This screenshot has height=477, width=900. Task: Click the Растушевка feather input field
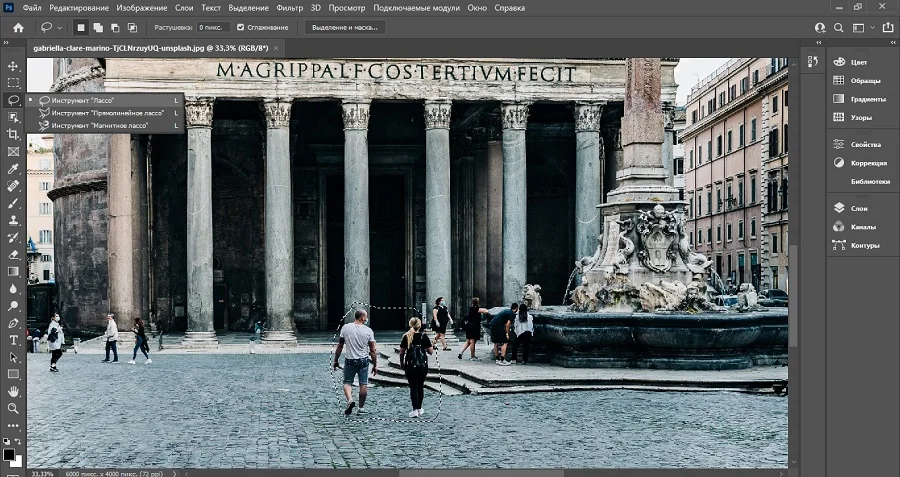click(213, 27)
